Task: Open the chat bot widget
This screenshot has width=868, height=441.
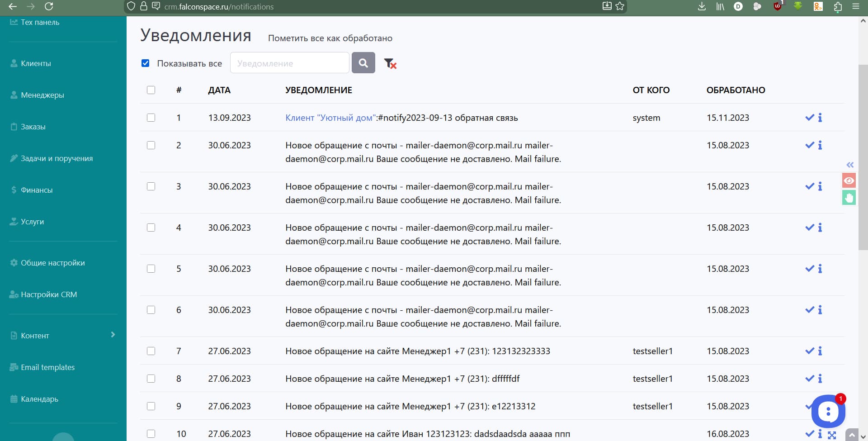Action: (x=827, y=412)
